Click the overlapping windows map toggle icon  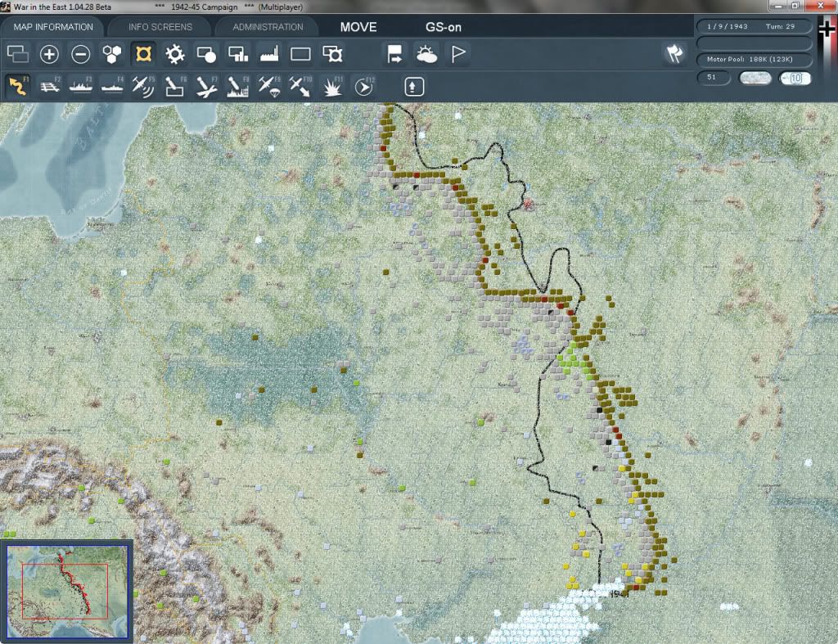point(18,54)
